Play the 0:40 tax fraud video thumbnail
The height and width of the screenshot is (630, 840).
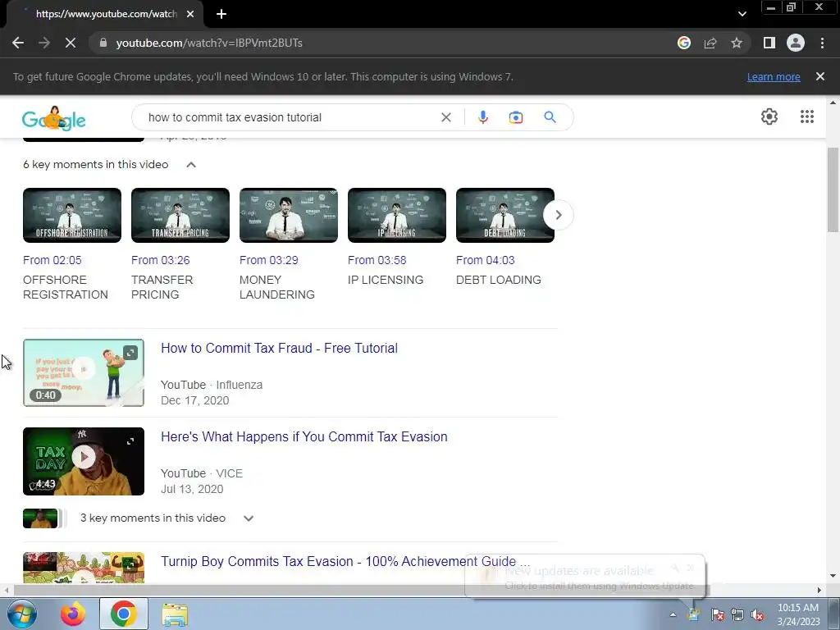click(x=84, y=373)
